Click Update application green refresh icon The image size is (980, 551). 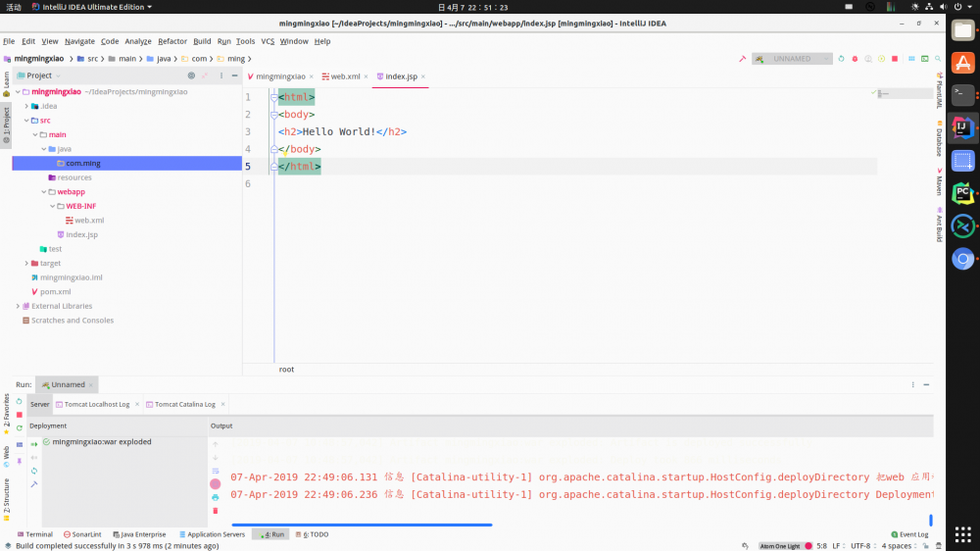pos(20,428)
